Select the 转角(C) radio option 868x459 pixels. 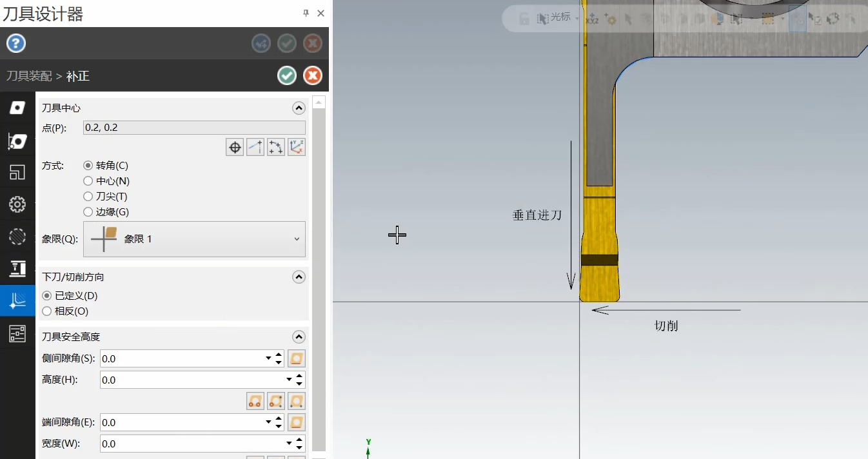(106, 166)
